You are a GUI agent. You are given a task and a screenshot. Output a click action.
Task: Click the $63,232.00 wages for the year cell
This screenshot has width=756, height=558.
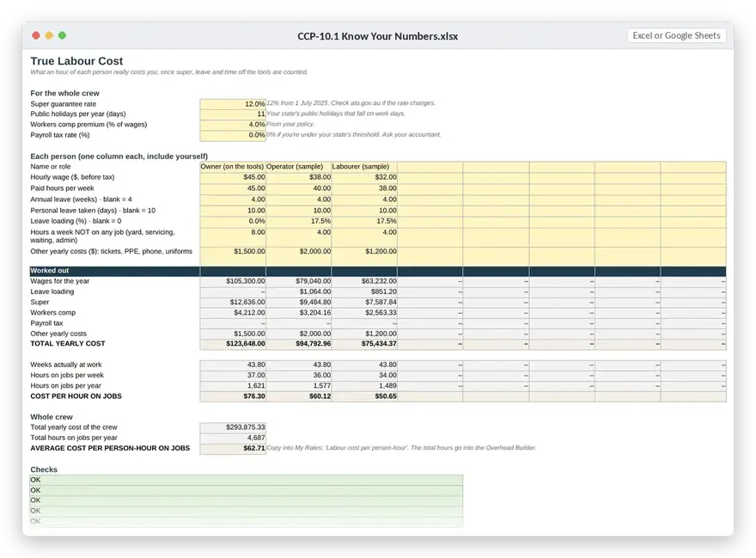pos(364,281)
